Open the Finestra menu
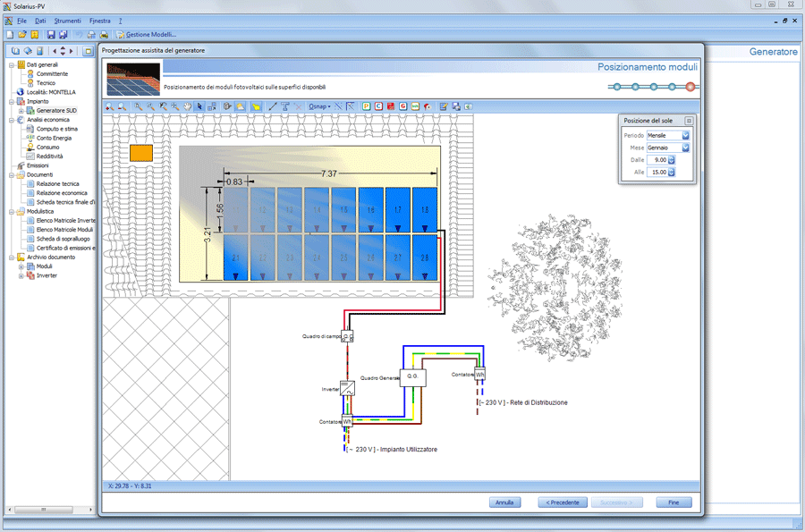The height and width of the screenshot is (532, 805). click(100, 20)
